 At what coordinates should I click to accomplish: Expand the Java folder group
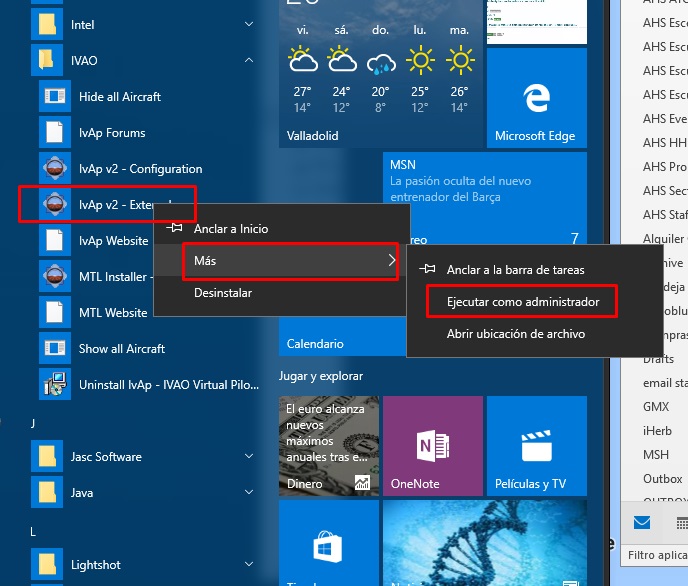248,493
